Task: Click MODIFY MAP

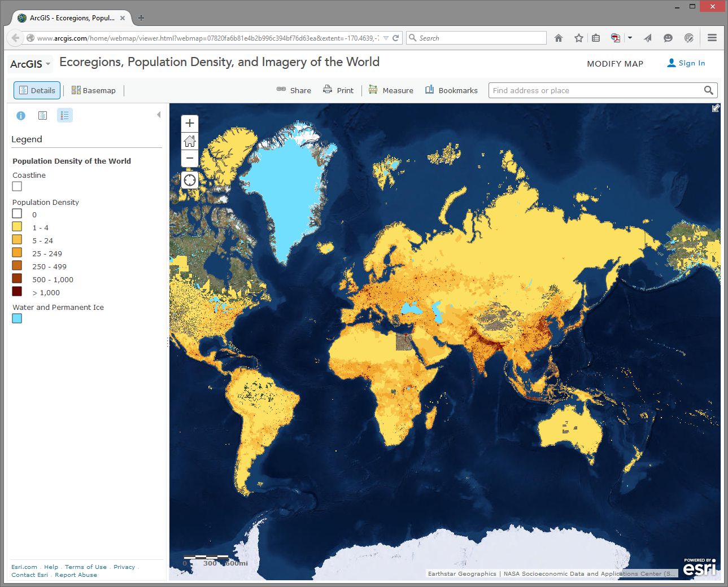Action: tap(614, 64)
